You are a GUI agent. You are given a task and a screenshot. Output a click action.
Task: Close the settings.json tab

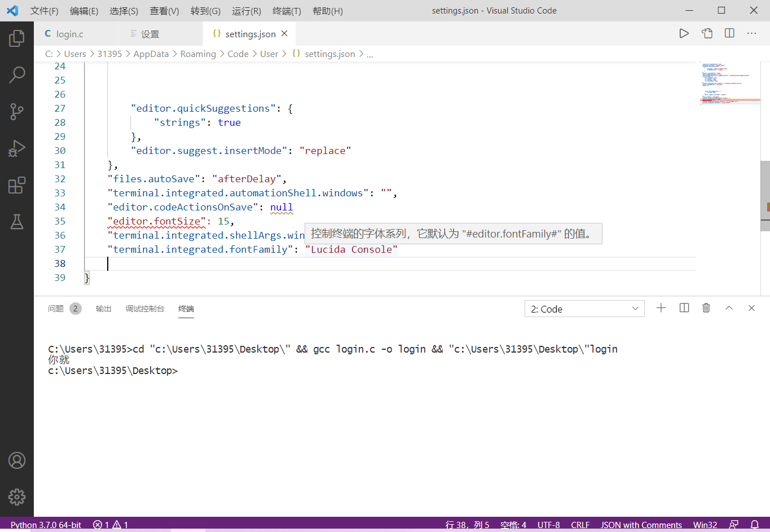click(x=284, y=34)
